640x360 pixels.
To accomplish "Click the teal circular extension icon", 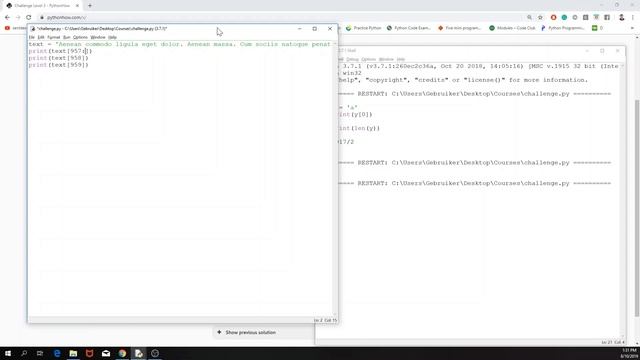I will tap(564, 18).
